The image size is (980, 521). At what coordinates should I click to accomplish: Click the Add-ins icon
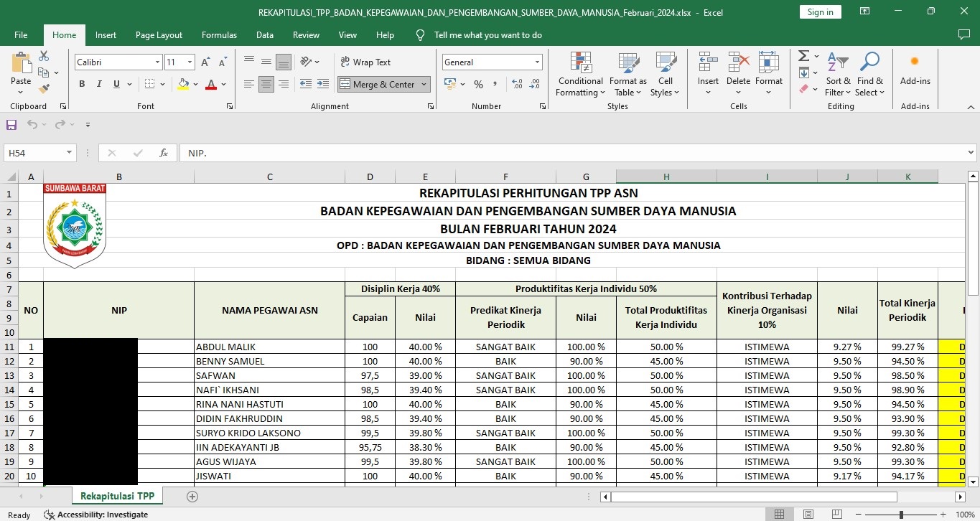[x=915, y=70]
